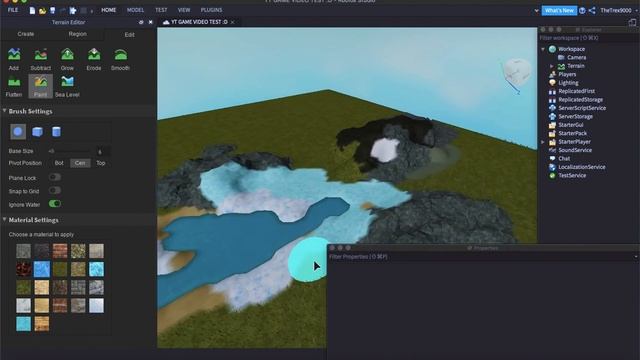The height and width of the screenshot is (360, 640).
Task: Click the Filter workspace search field
Action: click(x=588, y=38)
